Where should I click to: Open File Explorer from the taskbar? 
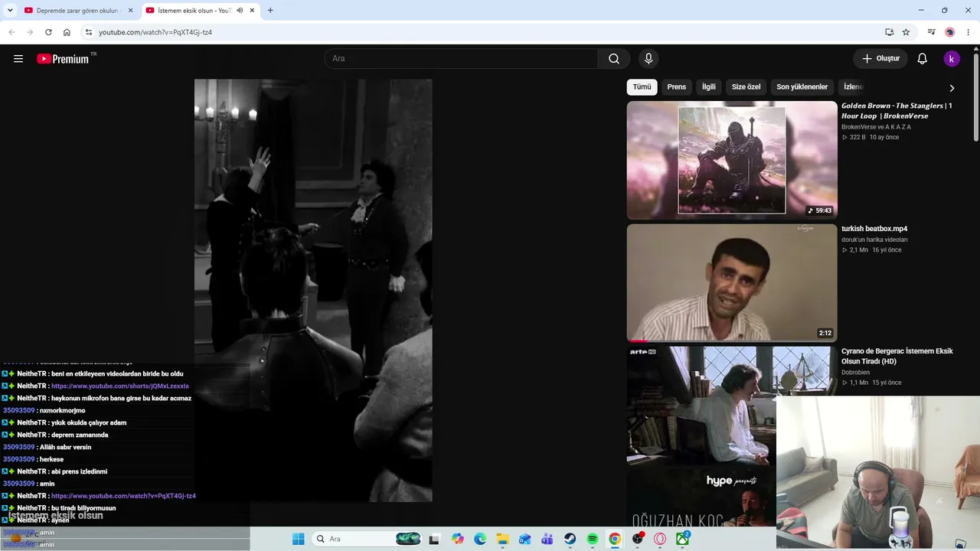(502, 539)
